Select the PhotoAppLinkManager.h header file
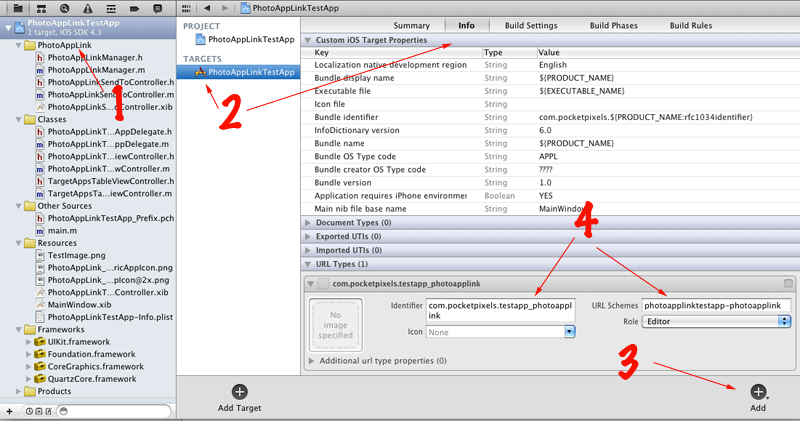 [95, 58]
